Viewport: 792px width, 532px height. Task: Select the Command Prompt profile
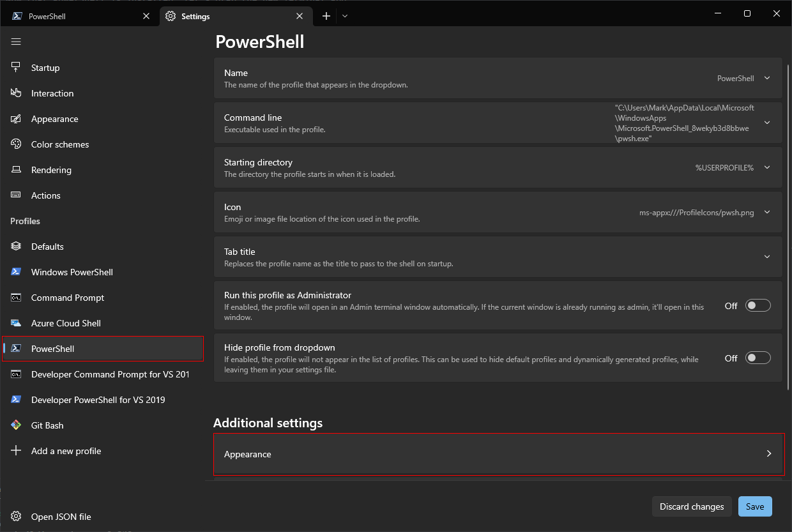pyautogui.click(x=102, y=298)
